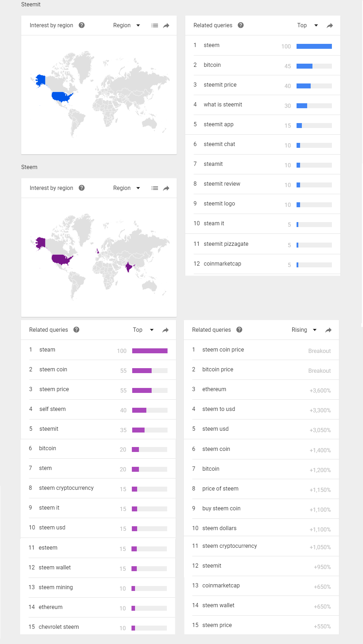Open help icon on Rising related queries
The image size is (363, 644).
coord(239,330)
